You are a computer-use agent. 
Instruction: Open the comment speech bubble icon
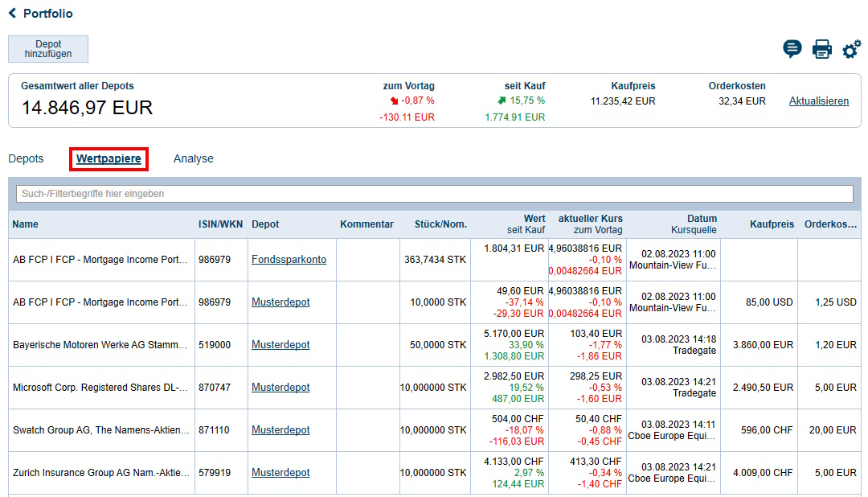pos(792,49)
